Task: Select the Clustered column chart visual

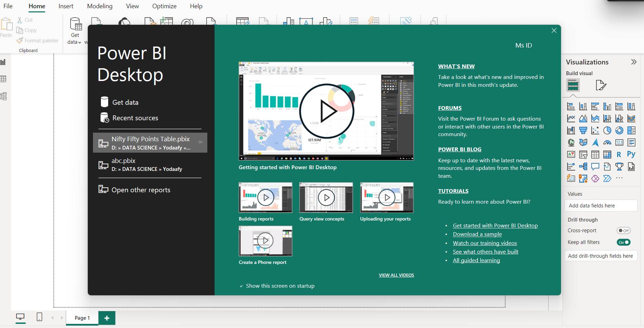Action: (607, 106)
